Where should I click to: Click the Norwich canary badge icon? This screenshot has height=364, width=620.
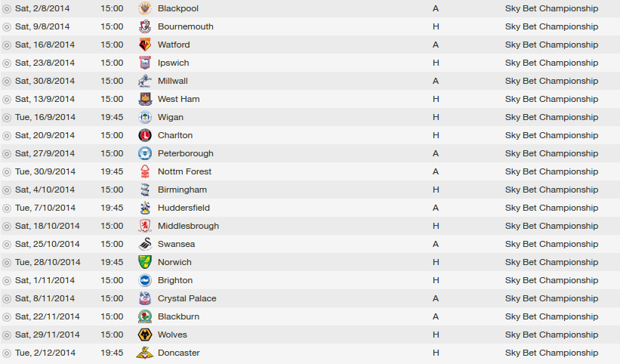point(145,262)
